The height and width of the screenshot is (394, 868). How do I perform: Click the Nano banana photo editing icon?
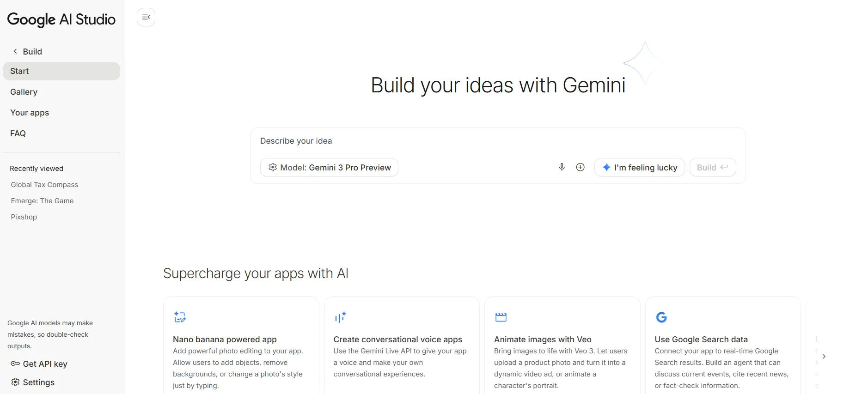tap(180, 317)
